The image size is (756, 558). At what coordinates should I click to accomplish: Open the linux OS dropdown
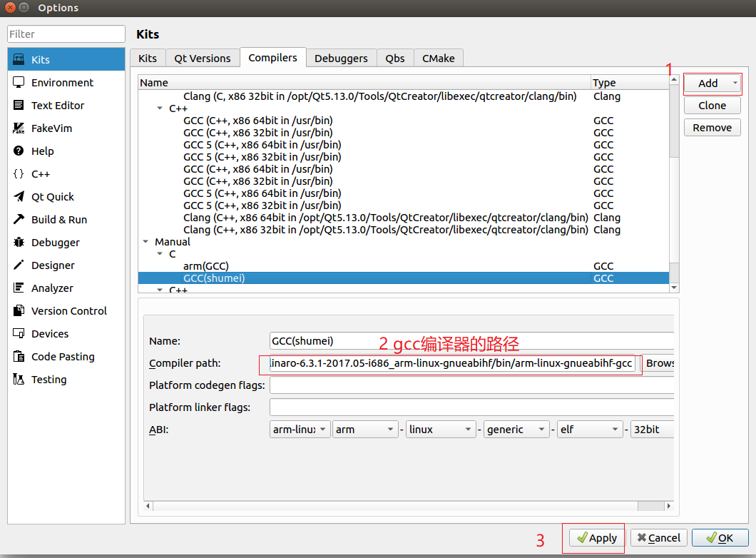coord(441,430)
